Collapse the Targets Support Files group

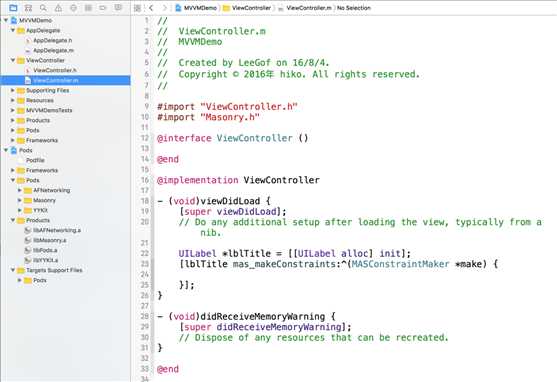click(x=13, y=270)
